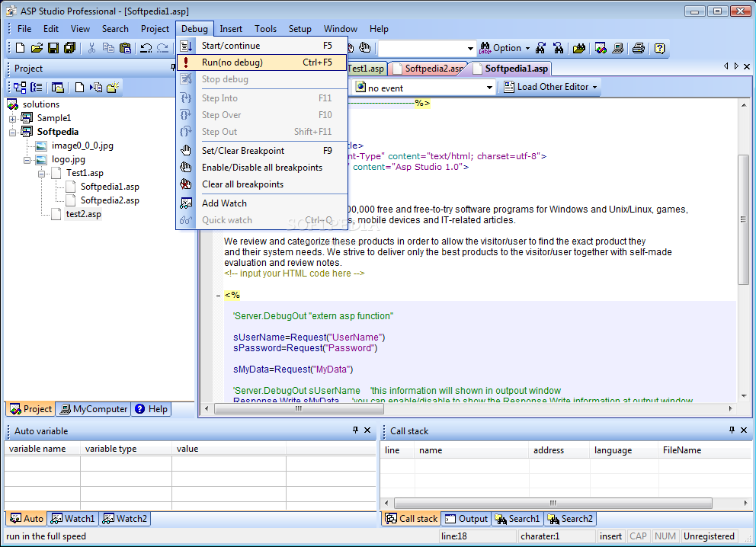
Task: Select Start/continue in the Debug menu
Action: [x=262, y=46]
